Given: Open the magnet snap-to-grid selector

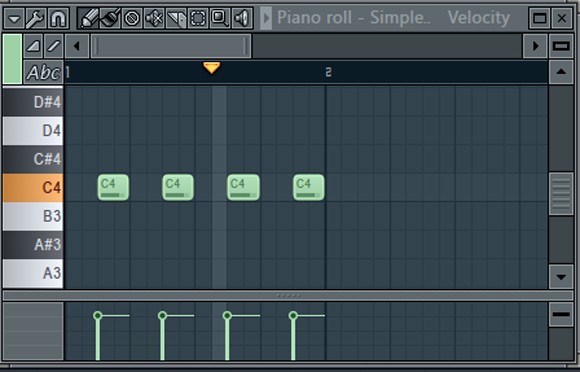Looking at the screenshot, I should 58,18.
